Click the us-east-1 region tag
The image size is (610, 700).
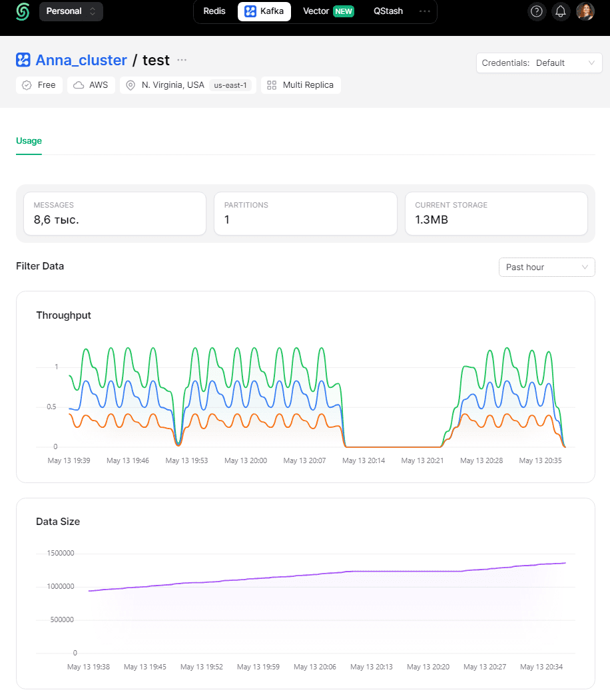230,85
